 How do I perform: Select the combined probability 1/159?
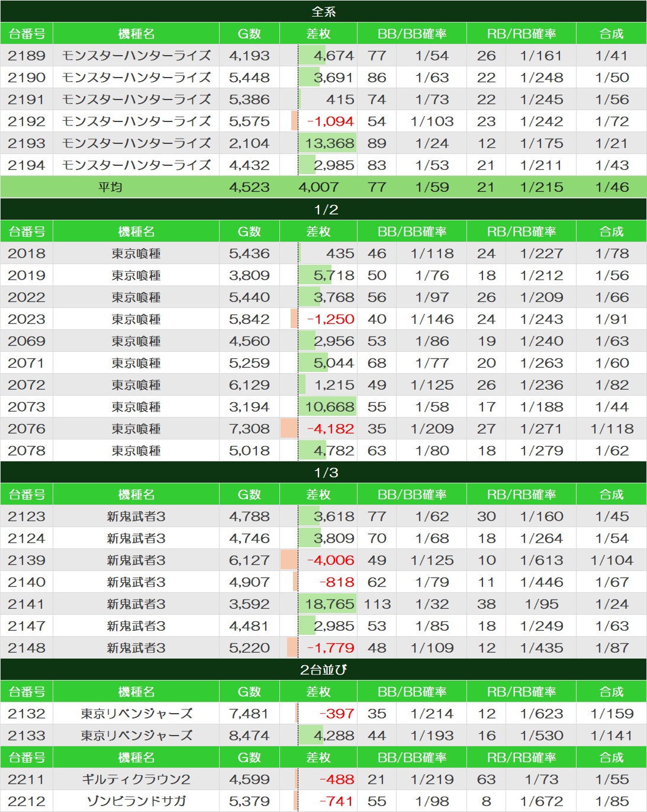(612, 714)
